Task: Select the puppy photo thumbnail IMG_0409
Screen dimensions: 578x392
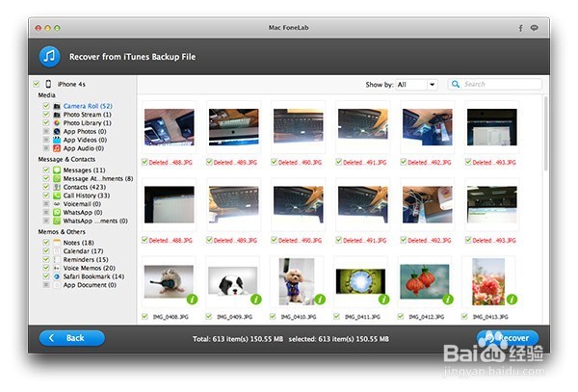Action: (x=232, y=282)
